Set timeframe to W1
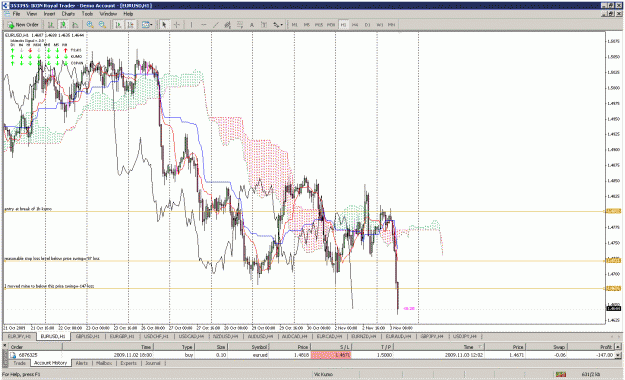 click(379, 25)
